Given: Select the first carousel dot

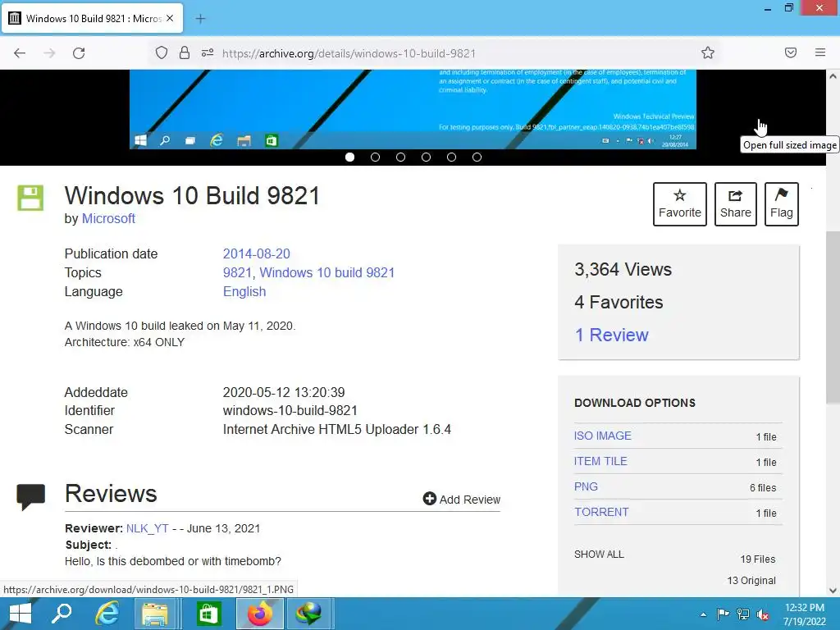Looking at the screenshot, I should (349, 157).
